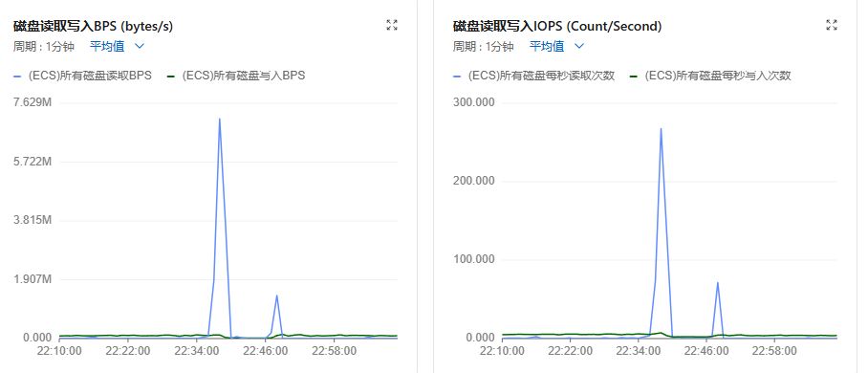This screenshot has height=373, width=868.
Task: Click the 磁盘读取写入BPS (bytes/s) chart title
Action: (x=94, y=26)
